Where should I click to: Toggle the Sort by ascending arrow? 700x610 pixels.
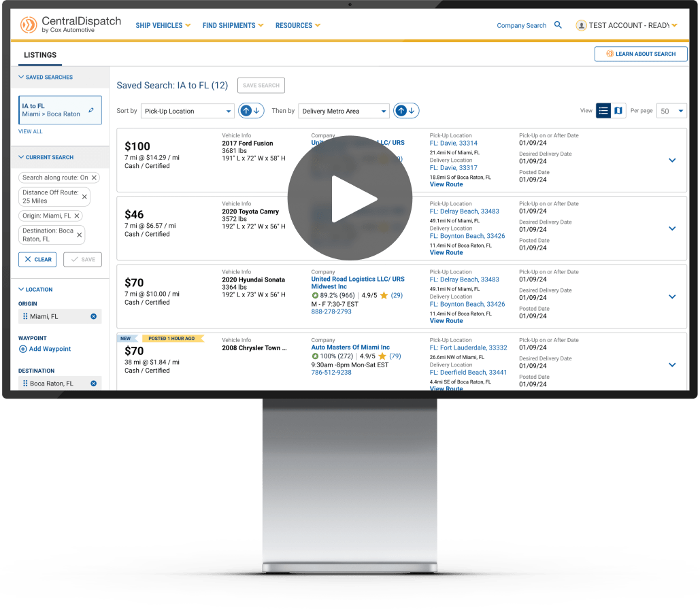coord(246,110)
